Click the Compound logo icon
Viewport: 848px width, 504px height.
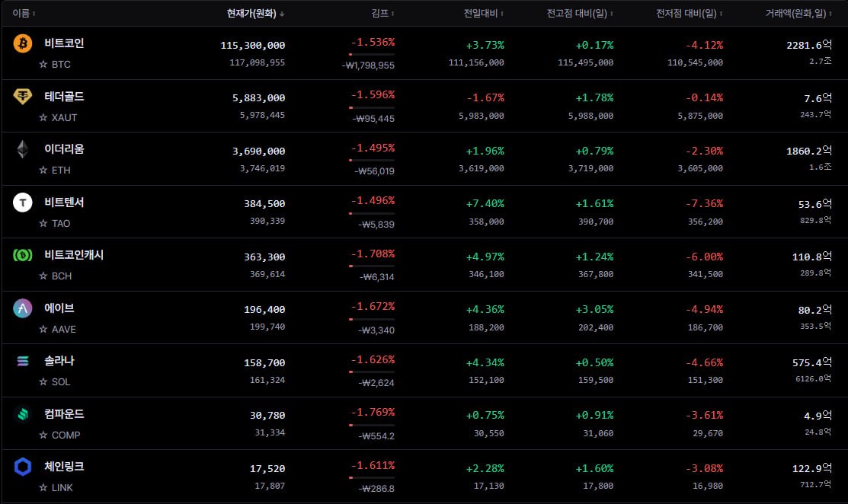click(23, 414)
